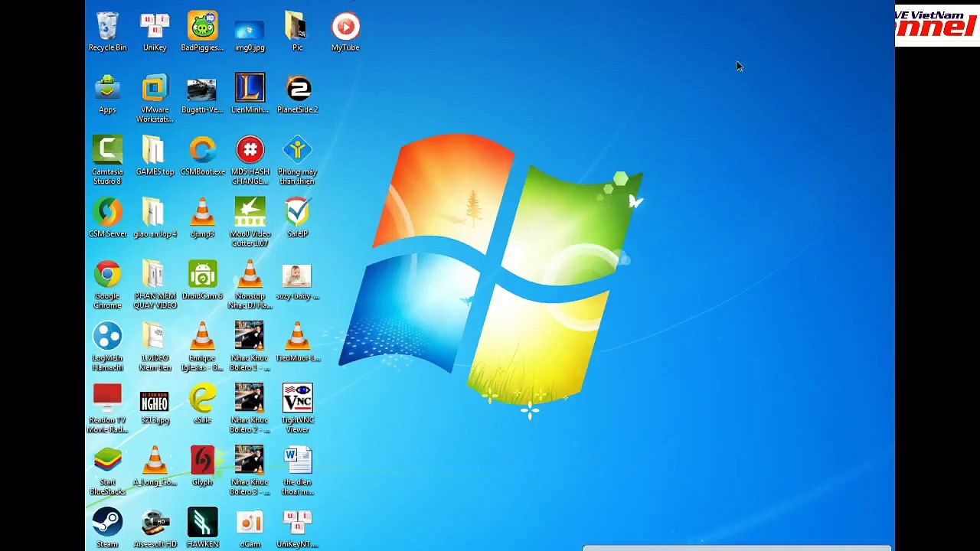The width and height of the screenshot is (980, 551).
Task: Launch Google Chrome
Action: coord(107,284)
